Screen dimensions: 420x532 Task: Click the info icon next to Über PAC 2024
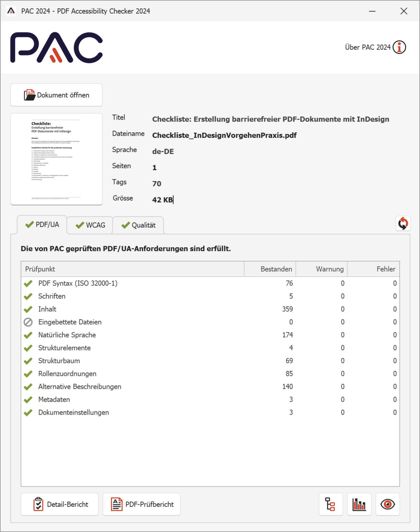[x=399, y=47]
